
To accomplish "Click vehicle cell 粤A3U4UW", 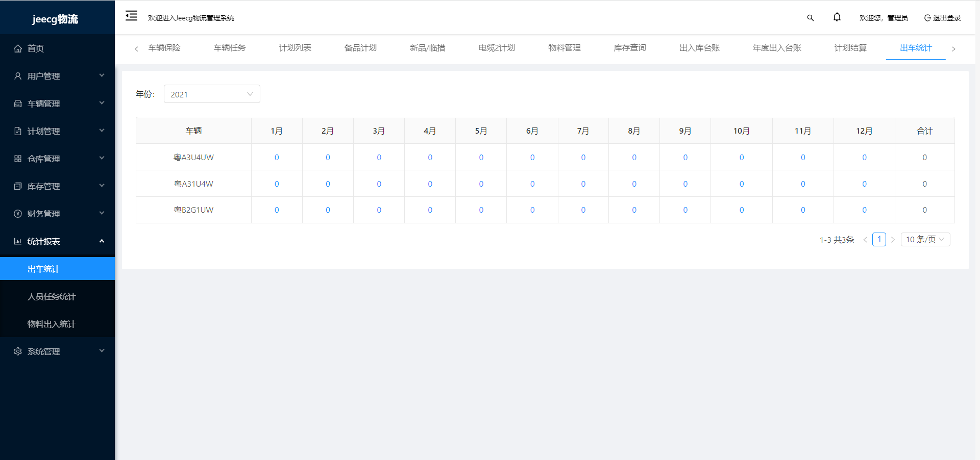I will [193, 158].
